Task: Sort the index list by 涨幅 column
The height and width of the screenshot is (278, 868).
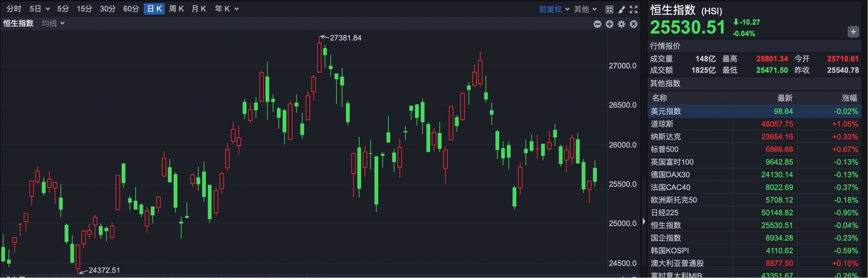Action: [x=849, y=98]
